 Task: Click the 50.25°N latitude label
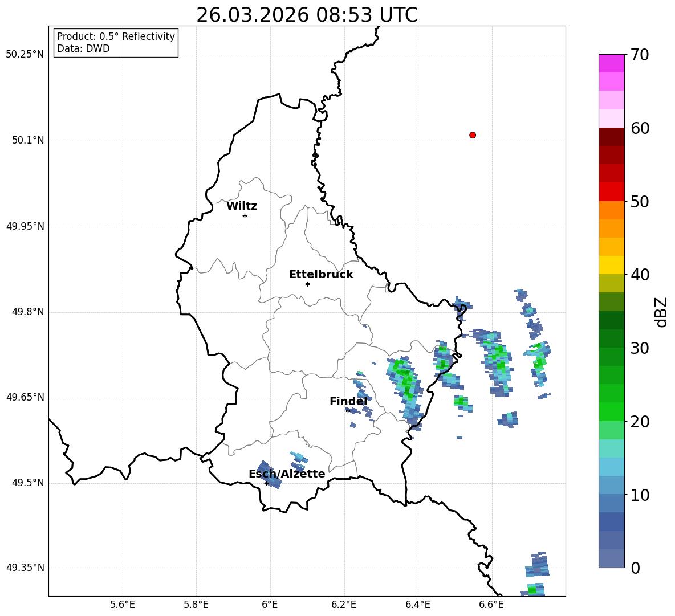(x=25, y=55)
